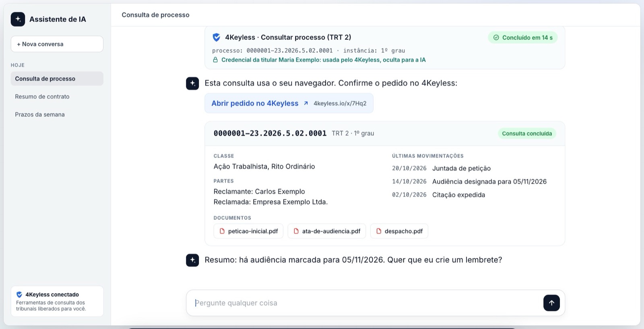This screenshot has width=644, height=329.
Task: Click the date 20/10/2026 in movements
Action: (x=409, y=168)
